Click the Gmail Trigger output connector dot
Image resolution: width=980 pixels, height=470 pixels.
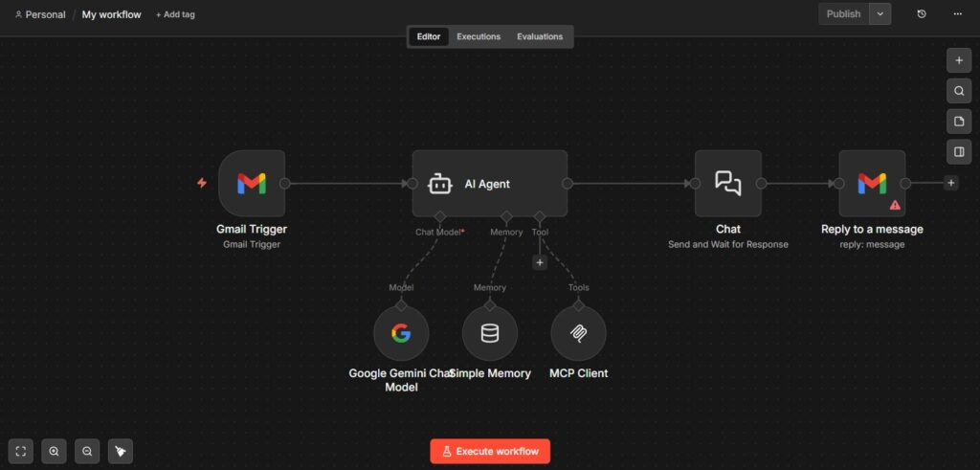click(x=285, y=183)
